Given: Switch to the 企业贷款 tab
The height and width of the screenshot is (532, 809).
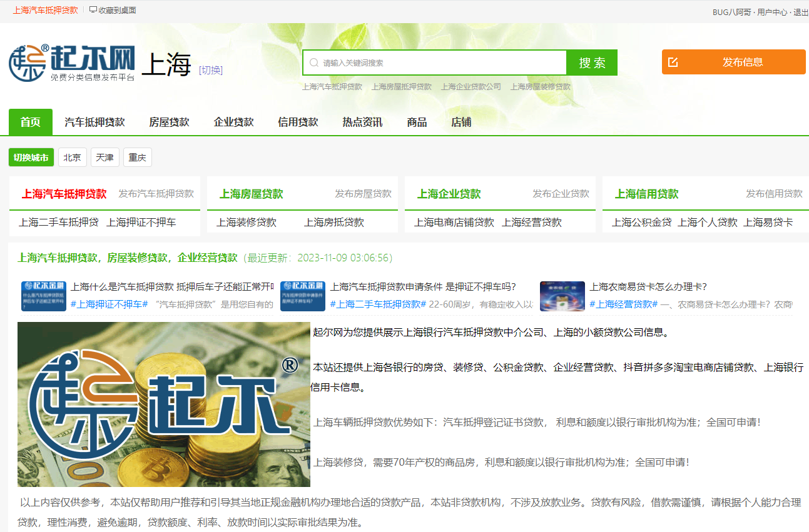Looking at the screenshot, I should click(233, 122).
